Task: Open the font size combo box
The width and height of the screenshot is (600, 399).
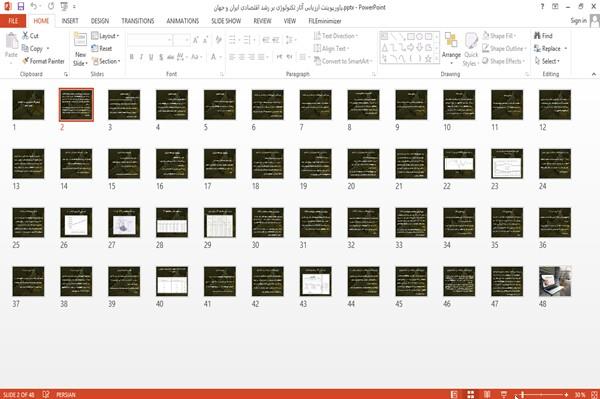Action: [x=181, y=39]
